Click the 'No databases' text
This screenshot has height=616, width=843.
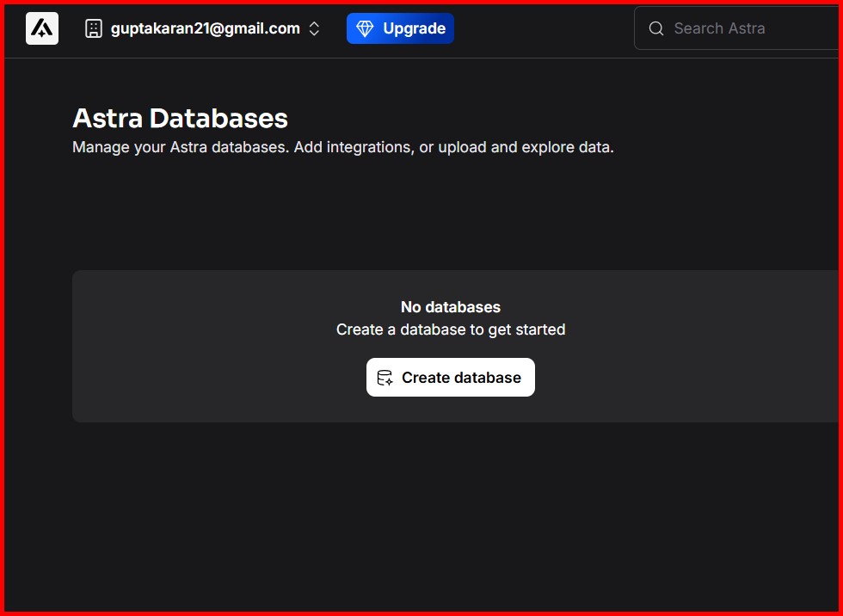tap(451, 307)
